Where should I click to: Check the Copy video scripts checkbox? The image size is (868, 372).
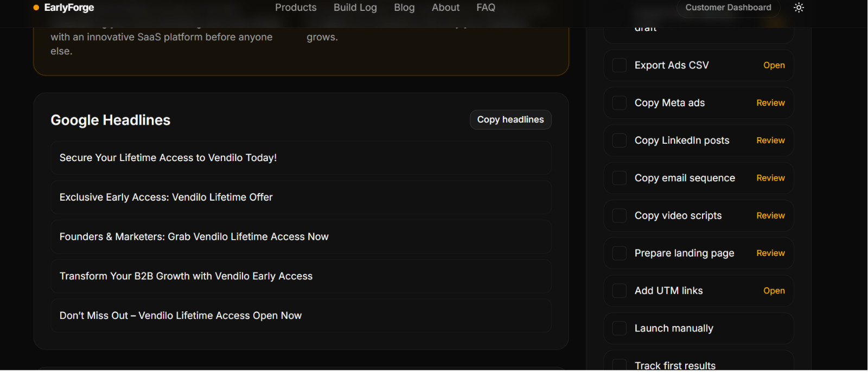(x=620, y=216)
